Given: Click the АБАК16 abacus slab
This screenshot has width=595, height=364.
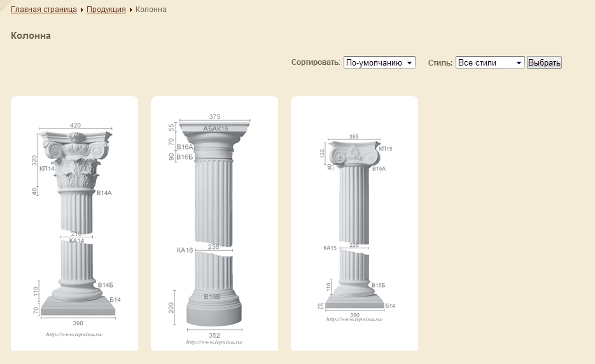Looking at the screenshot, I should pyautogui.click(x=214, y=130).
